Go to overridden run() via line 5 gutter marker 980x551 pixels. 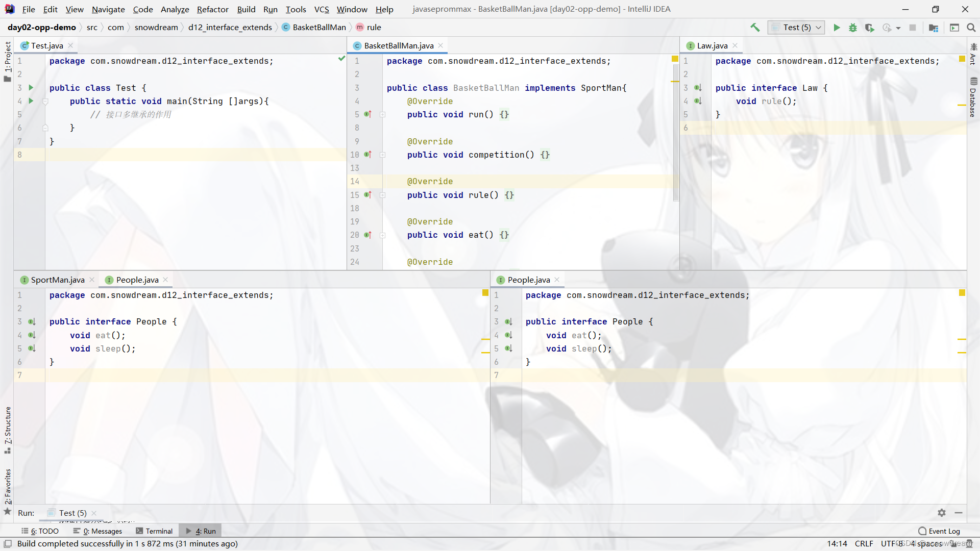coord(367,114)
